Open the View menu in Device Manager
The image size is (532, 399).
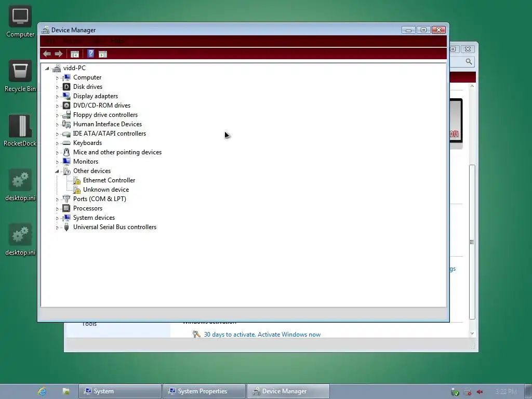click(x=96, y=42)
